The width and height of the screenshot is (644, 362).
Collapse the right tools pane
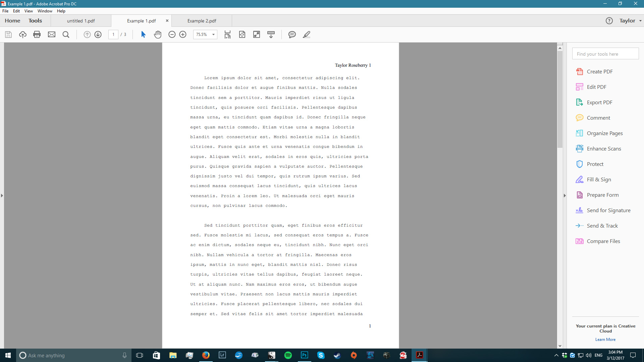click(x=565, y=195)
